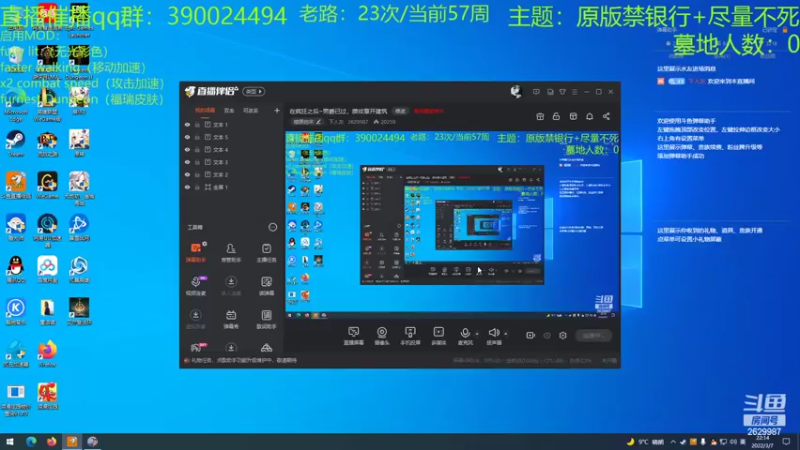Add a 摄像头 camera source
This screenshot has height=450, width=800.
pos(382,336)
